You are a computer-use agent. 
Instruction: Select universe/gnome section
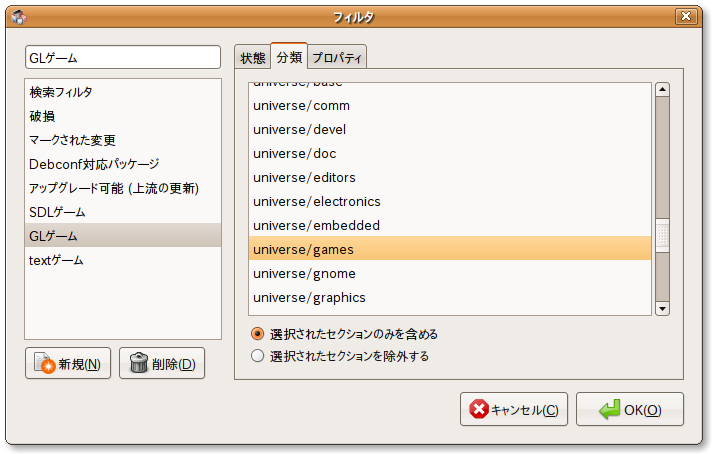click(450, 273)
